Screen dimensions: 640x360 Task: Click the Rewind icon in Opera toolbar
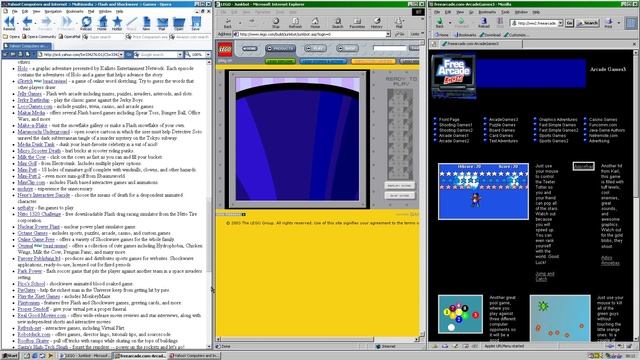(x=9, y=22)
